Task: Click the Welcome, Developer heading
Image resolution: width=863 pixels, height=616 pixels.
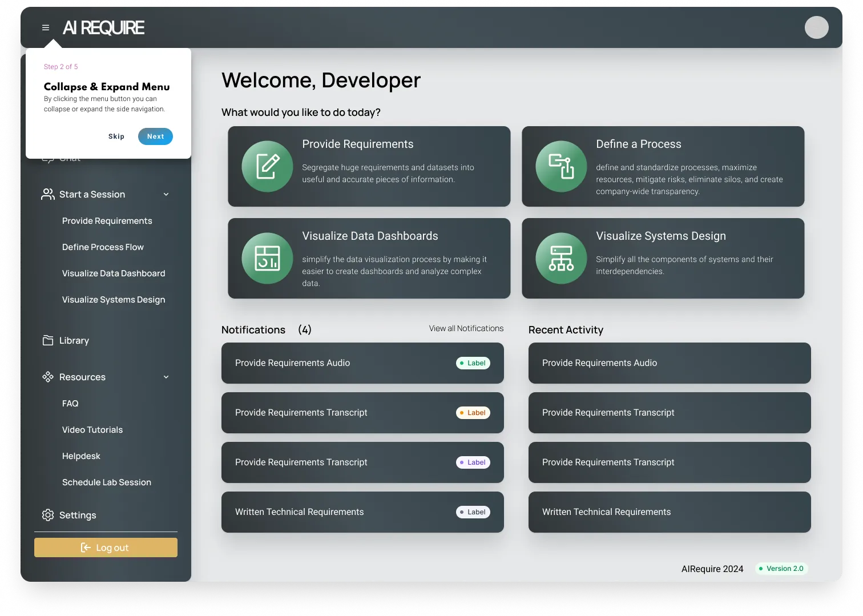Action: [x=321, y=80]
